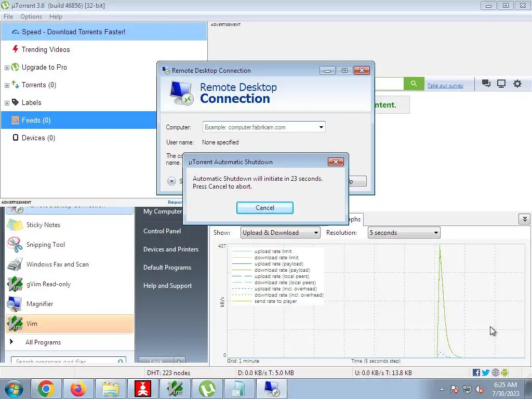Click the Action Center flag tray icon
Viewport: 532px width, 399px height.
(x=455, y=390)
